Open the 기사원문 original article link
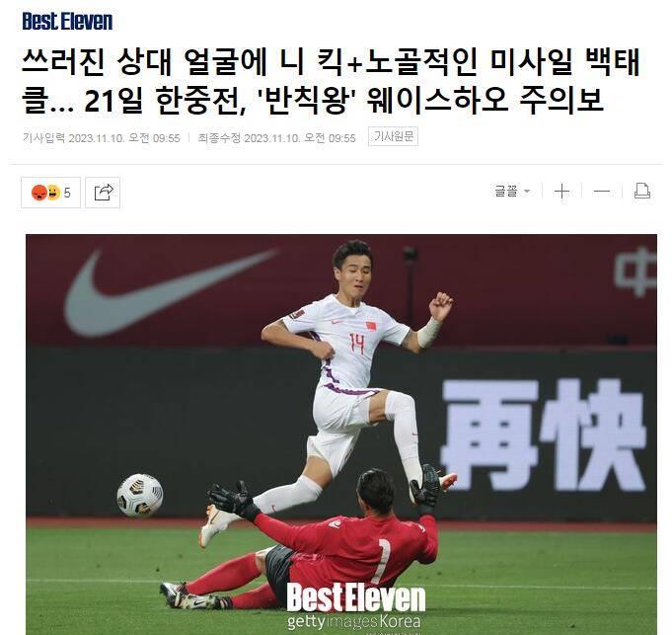Viewport: 672px width, 635px height. (393, 136)
